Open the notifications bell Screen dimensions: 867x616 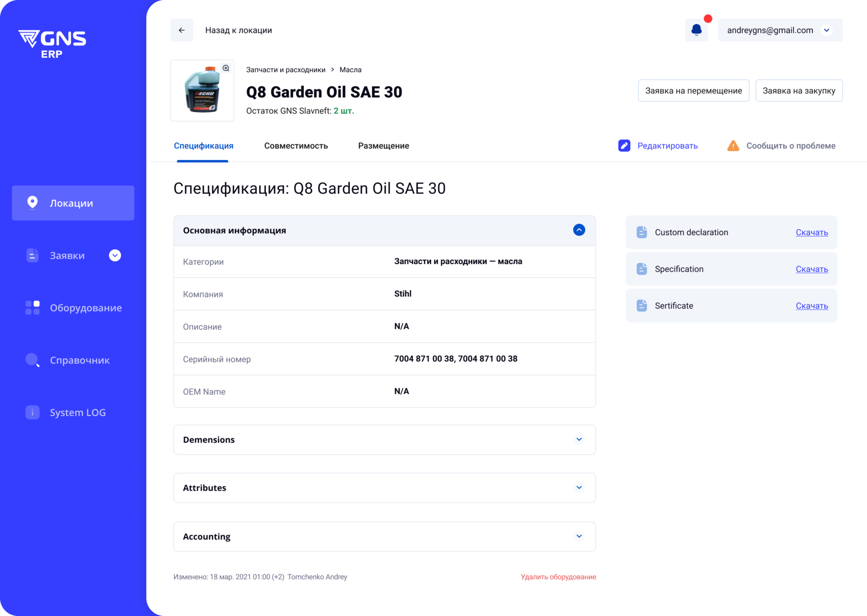696,30
